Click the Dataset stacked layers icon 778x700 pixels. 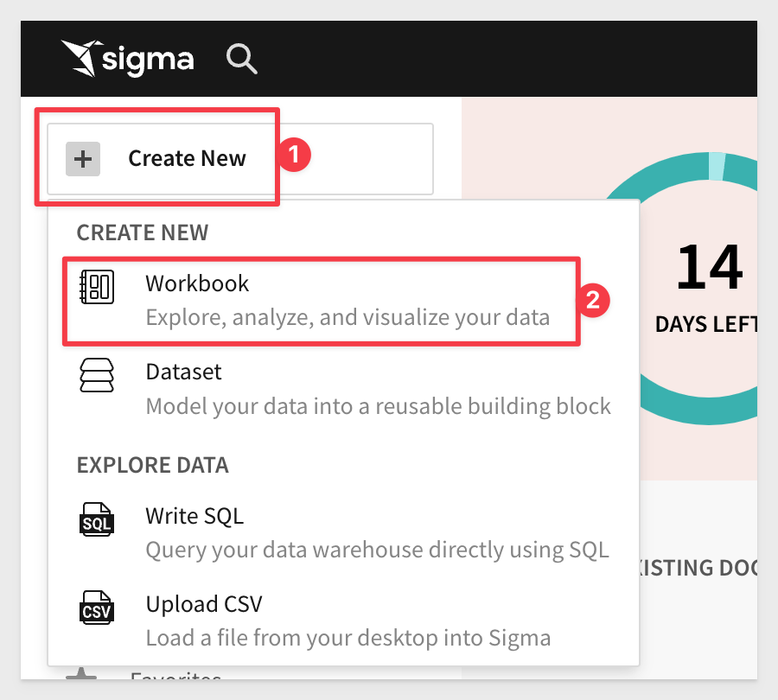coord(97,377)
